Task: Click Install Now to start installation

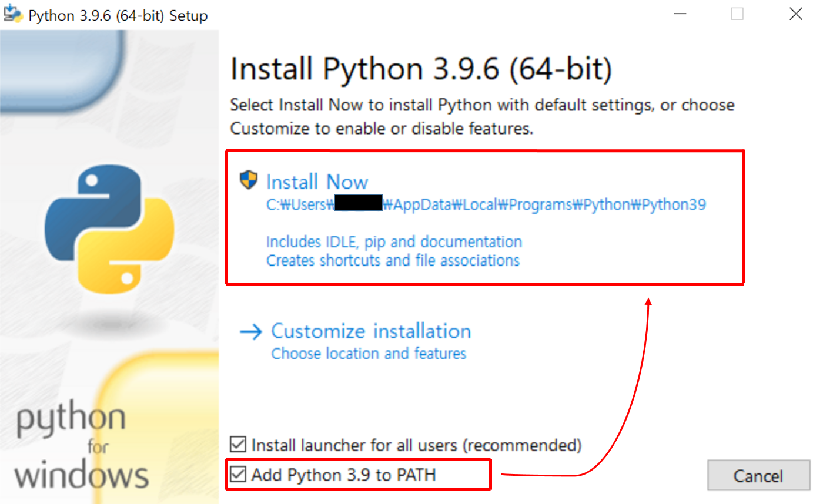Action: (317, 182)
